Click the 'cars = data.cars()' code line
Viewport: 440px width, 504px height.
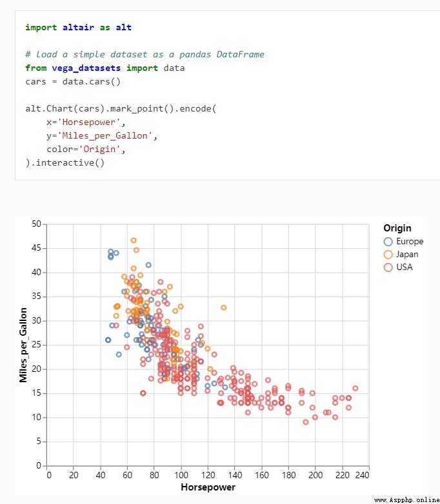[73, 82]
